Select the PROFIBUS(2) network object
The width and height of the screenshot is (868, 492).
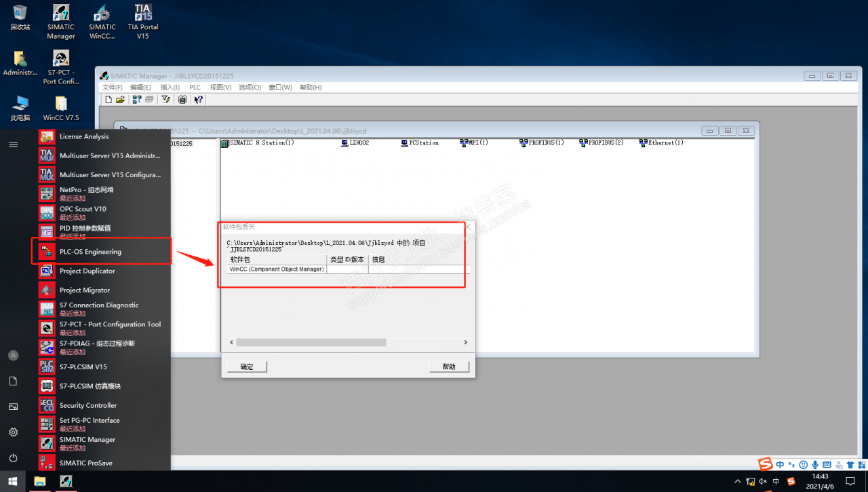coord(601,143)
